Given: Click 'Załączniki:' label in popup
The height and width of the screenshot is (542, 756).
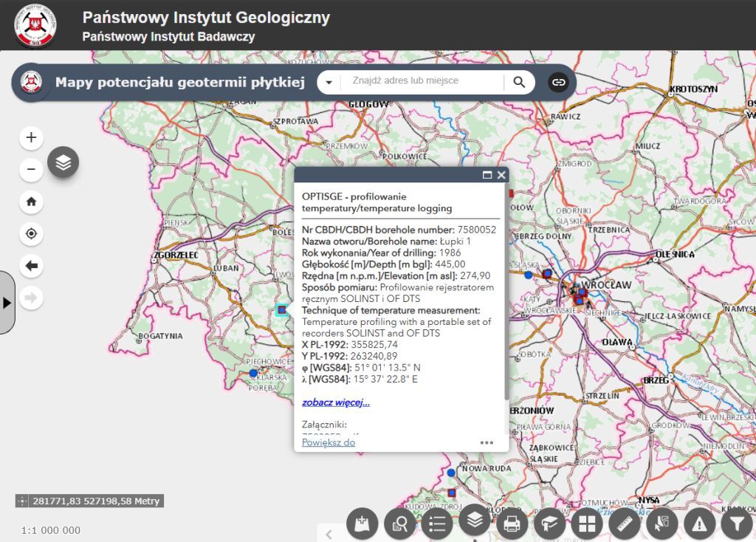Looking at the screenshot, I should pos(325,425).
